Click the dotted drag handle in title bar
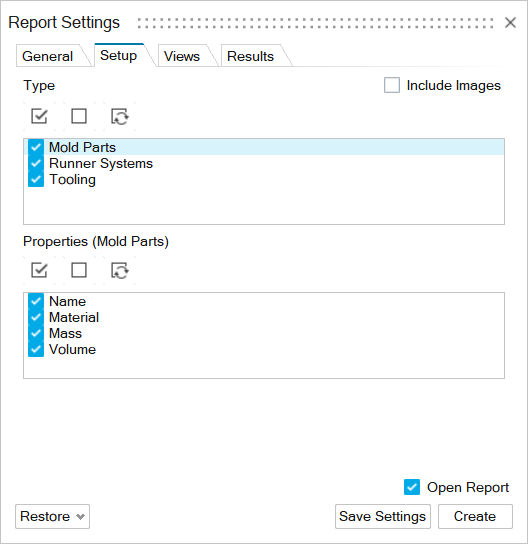 click(315, 23)
